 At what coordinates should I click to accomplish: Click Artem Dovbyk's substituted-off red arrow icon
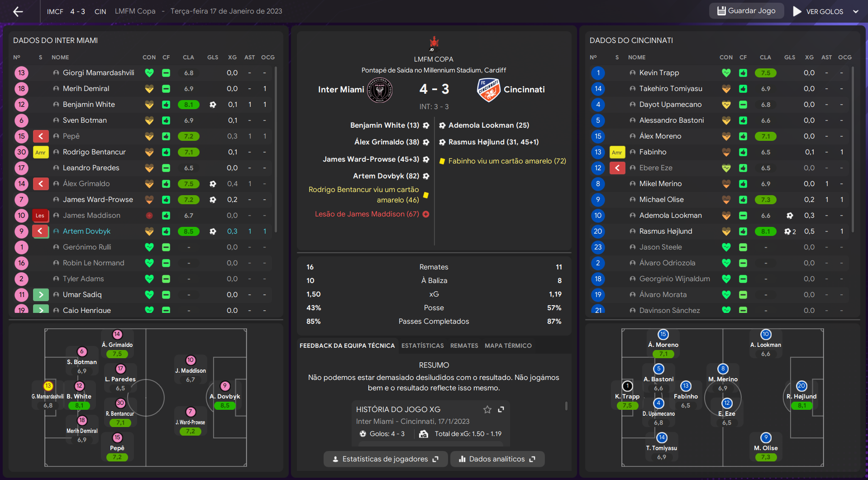[x=41, y=231]
